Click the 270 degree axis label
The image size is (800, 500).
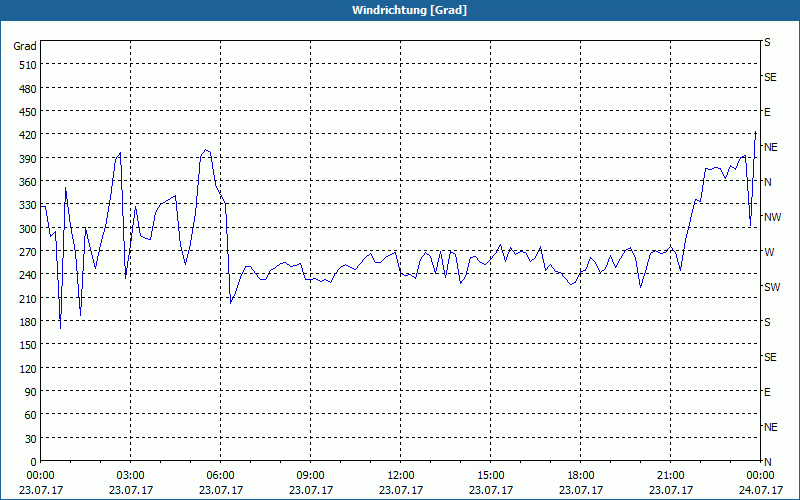28,252
